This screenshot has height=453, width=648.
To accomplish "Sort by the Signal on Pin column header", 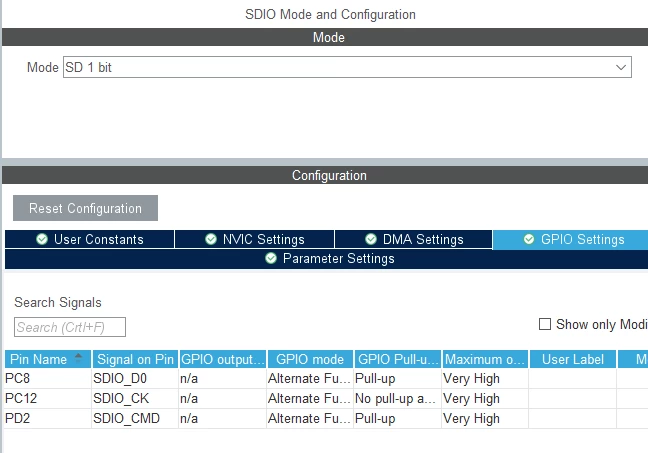I will pyautogui.click(x=135, y=359).
